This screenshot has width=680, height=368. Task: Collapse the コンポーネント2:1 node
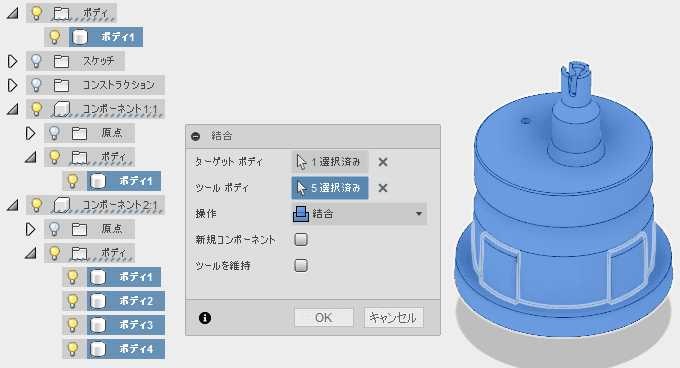[x=13, y=205]
